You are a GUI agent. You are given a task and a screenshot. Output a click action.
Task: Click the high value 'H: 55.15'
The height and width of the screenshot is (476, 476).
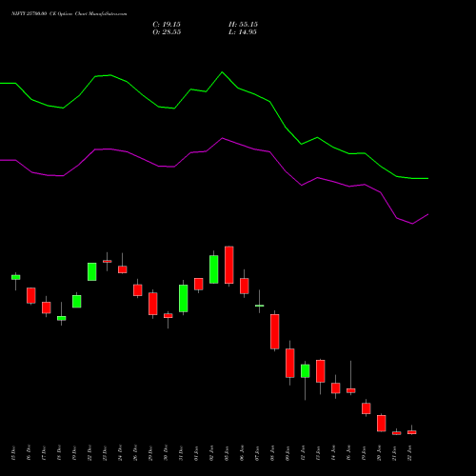click(x=243, y=25)
